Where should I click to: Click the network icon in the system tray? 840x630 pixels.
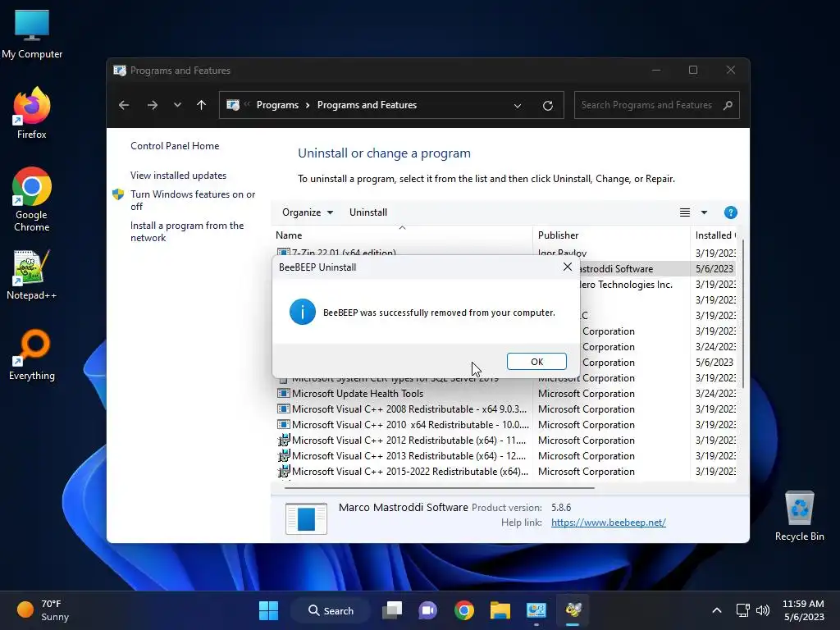coord(742,610)
